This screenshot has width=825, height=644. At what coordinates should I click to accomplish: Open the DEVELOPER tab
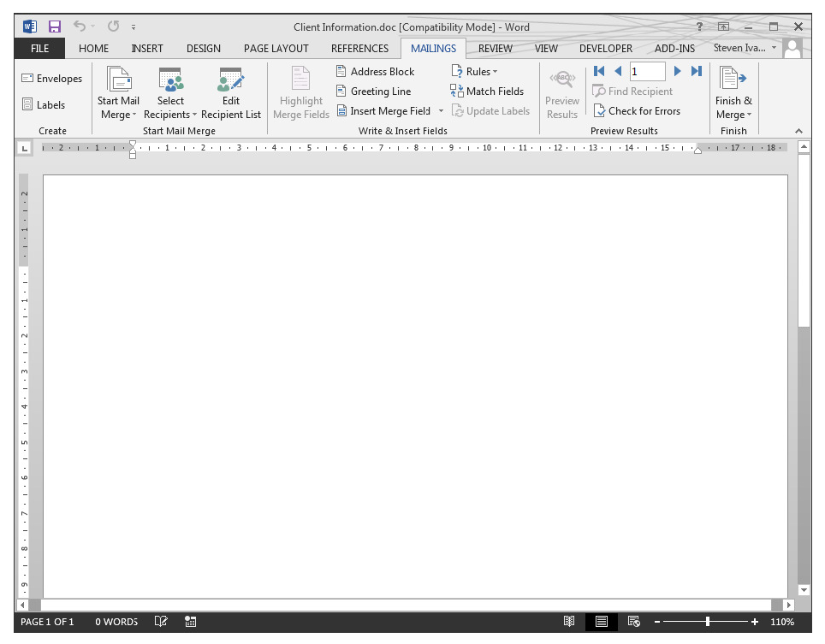tap(606, 49)
